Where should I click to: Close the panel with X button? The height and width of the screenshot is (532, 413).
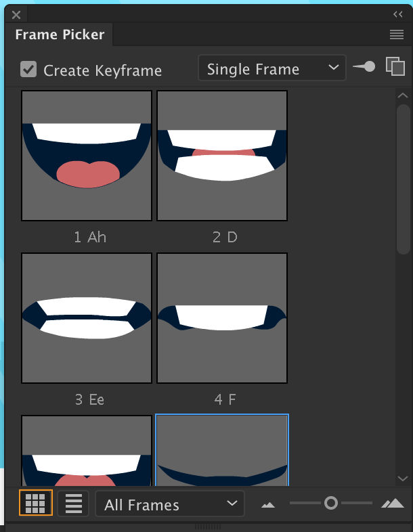(16, 15)
